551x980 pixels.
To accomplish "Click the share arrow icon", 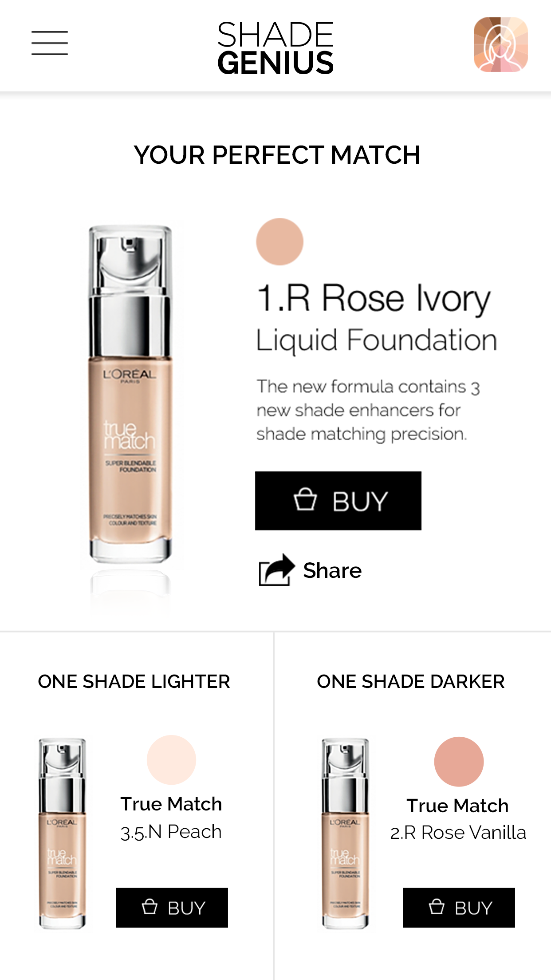I will (277, 570).
